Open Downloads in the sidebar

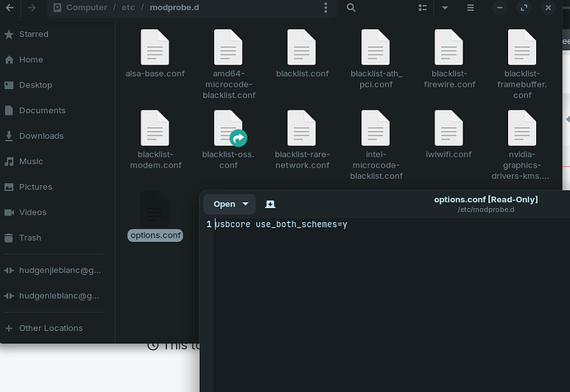tap(56, 136)
